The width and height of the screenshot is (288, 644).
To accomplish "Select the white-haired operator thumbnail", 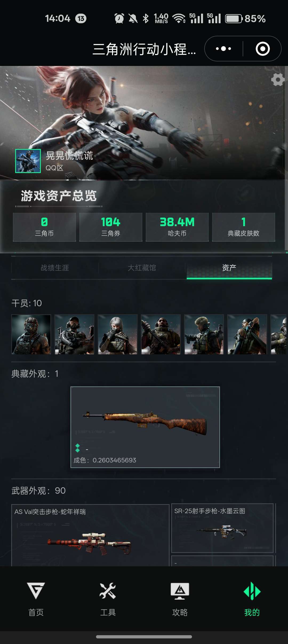I will coord(118,334).
